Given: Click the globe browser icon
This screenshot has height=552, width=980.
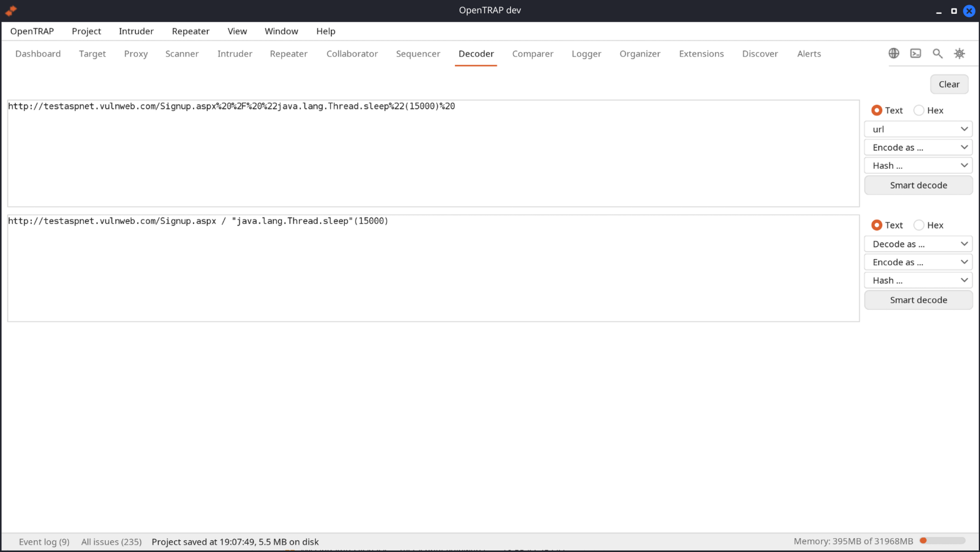Looking at the screenshot, I should 894,53.
